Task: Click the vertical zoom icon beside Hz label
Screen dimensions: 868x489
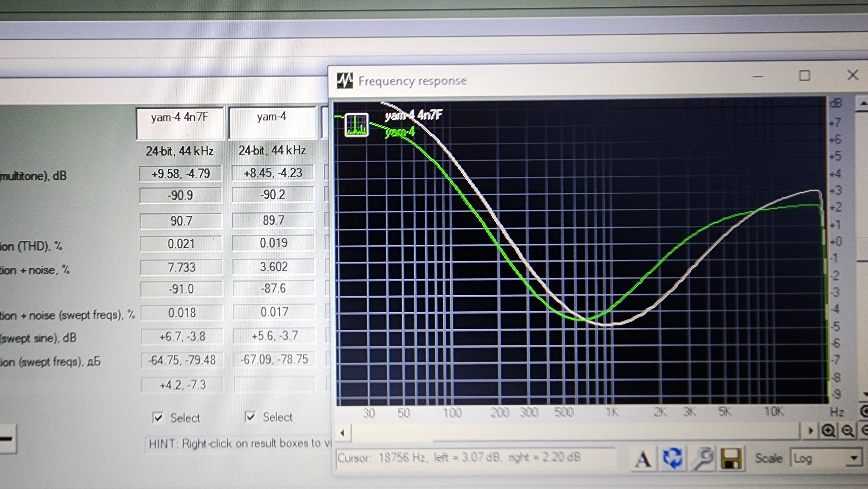Action: pos(864,411)
